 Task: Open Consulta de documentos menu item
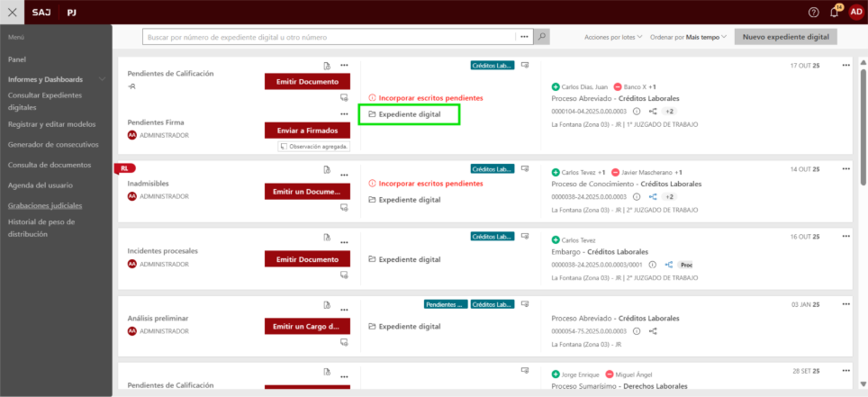coord(50,165)
